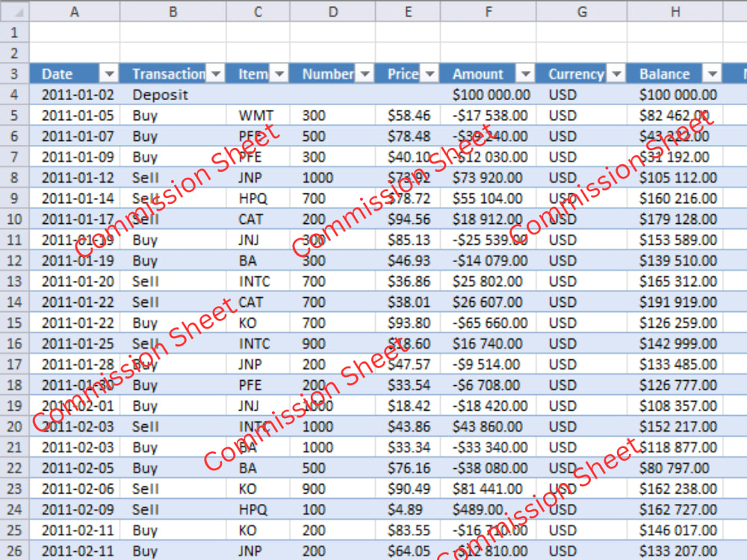Open the Balance column filter dropdown
Viewport: 747px width, 560px height.
pyautogui.click(x=712, y=74)
